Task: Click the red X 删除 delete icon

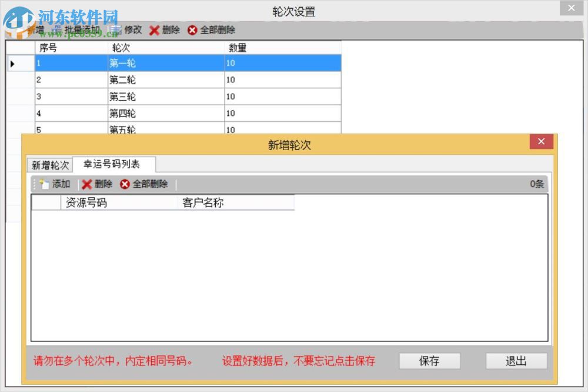Action: [155, 30]
